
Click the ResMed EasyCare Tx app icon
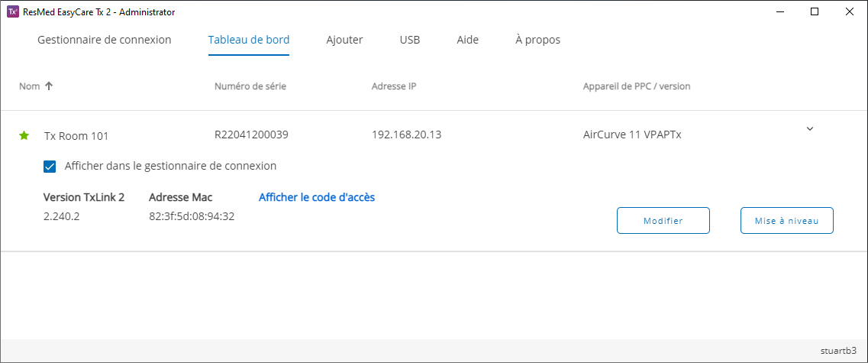tap(13, 11)
